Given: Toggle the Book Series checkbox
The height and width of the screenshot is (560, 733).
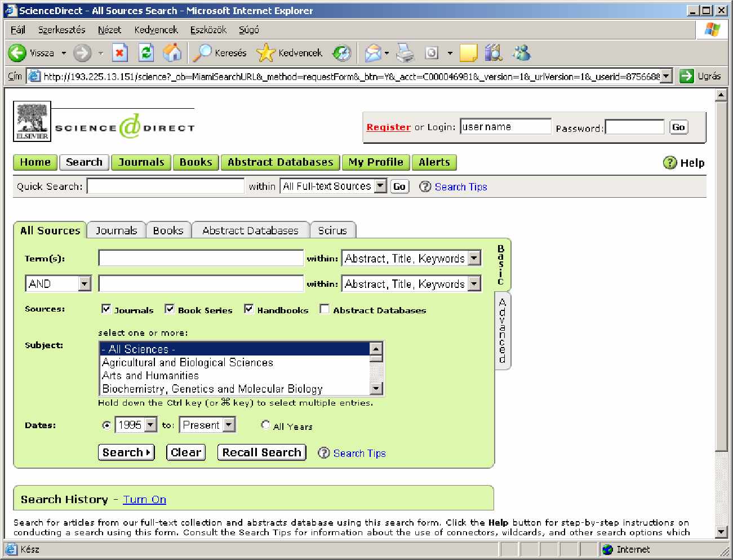Looking at the screenshot, I should tap(169, 309).
